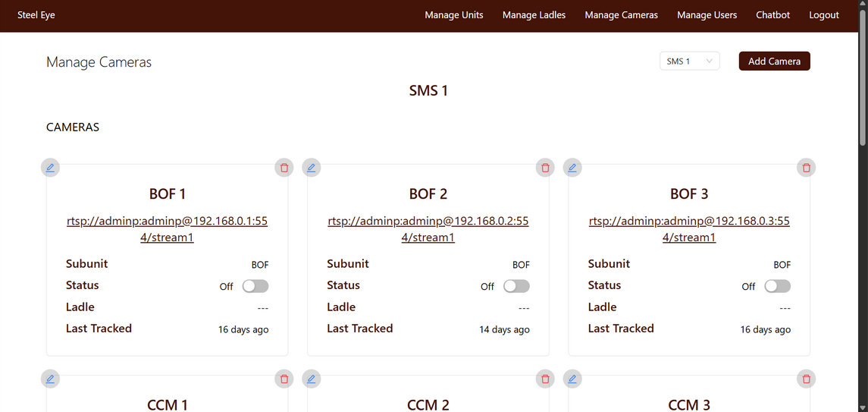This screenshot has height=412, width=868.
Task: Open edit pencil for CCM 3
Action: [572, 379]
